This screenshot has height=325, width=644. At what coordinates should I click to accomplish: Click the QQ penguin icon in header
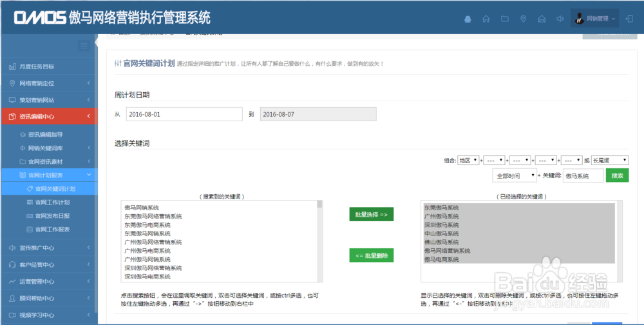468,19
